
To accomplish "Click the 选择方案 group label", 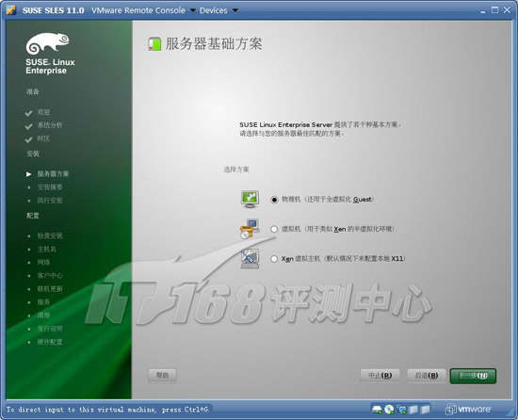I will point(236,170).
